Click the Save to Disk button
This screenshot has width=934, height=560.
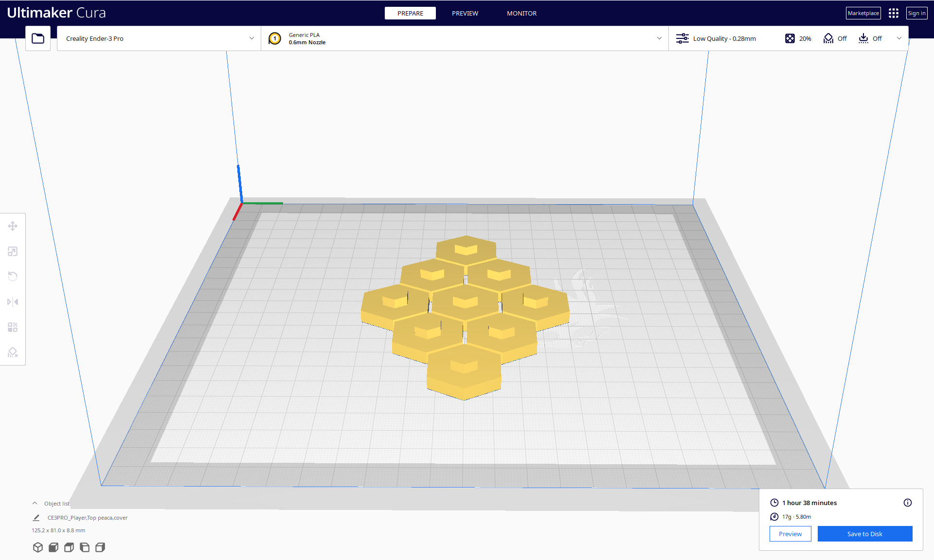coord(864,534)
